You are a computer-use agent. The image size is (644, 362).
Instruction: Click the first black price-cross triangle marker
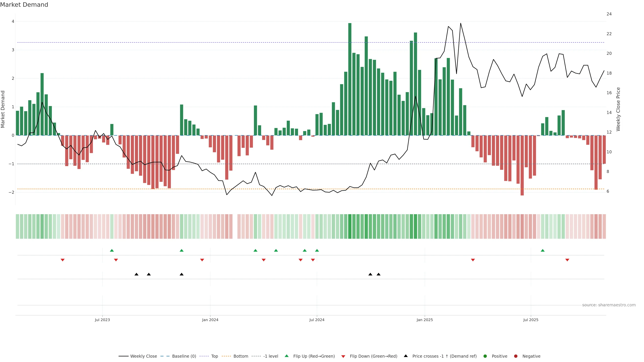coord(137,274)
